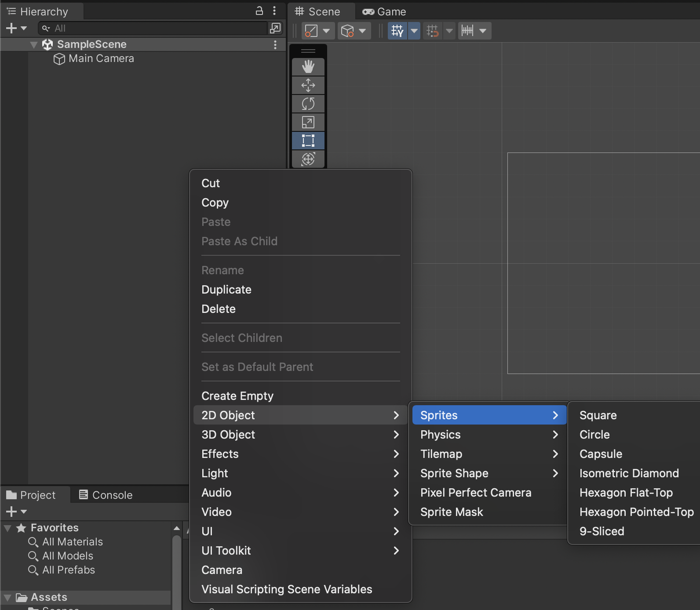700x610 pixels.
Task: Toggle grid snapping in Scene toolbar
Action: 433,31
